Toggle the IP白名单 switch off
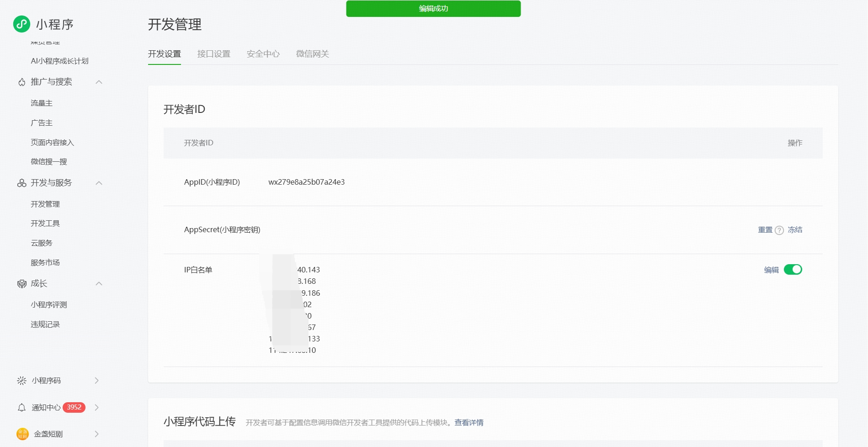Image resolution: width=868 pixels, height=447 pixels. pyautogui.click(x=793, y=270)
